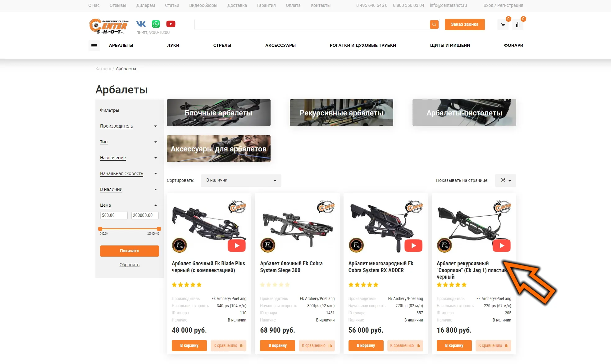Open the comparison list icon in header
The height and width of the screenshot is (364, 611).
pos(518,25)
